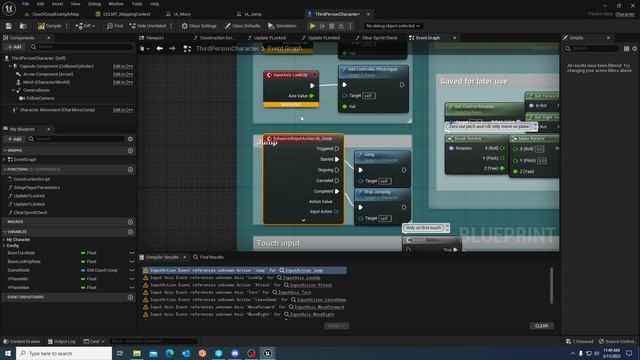Click the add variable plus icon
This screenshot has height=360, width=640.
pyautogui.click(x=130, y=232)
